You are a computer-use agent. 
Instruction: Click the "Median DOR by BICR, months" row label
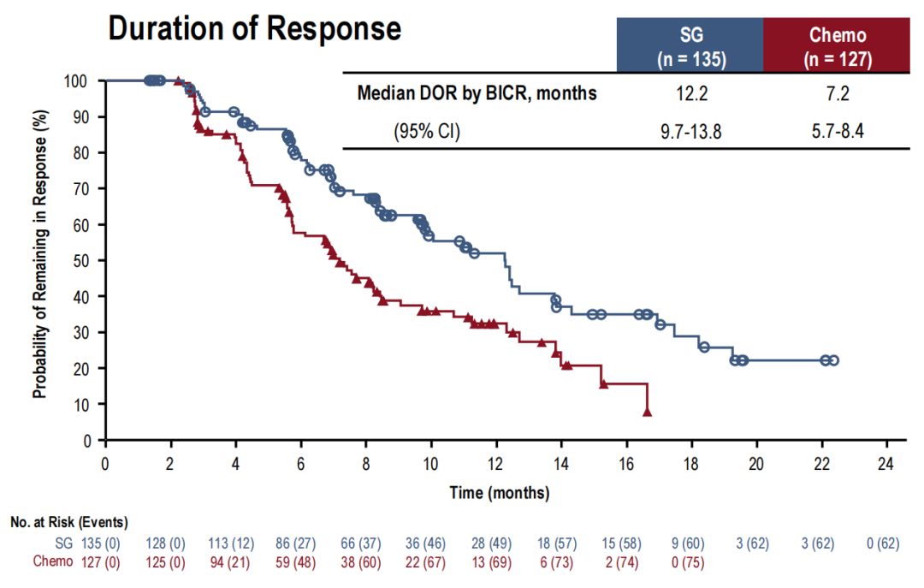tap(477, 93)
